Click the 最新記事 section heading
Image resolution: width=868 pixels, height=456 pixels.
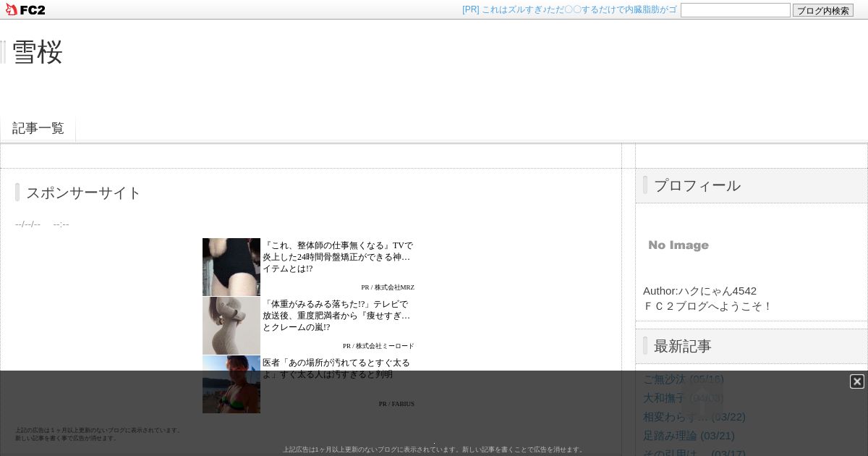pyautogui.click(x=683, y=346)
